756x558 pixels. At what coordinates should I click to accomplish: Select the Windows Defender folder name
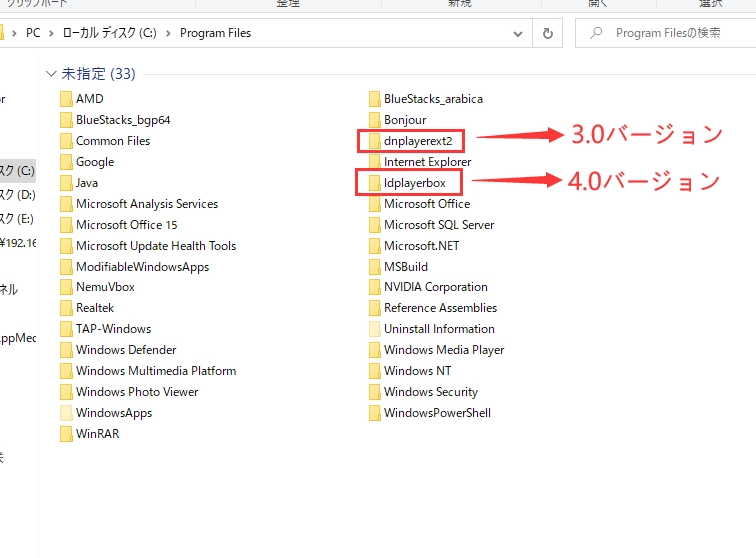tap(126, 350)
